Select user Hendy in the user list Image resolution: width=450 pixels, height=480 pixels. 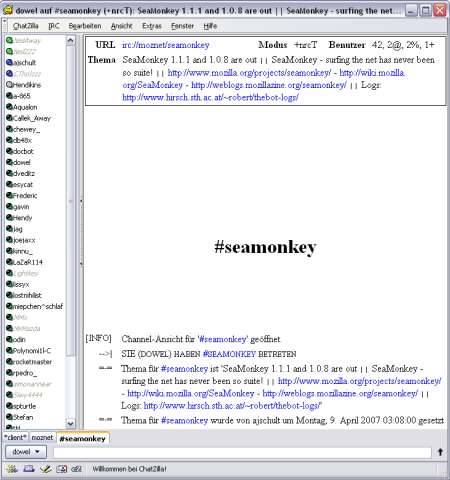click(22, 218)
